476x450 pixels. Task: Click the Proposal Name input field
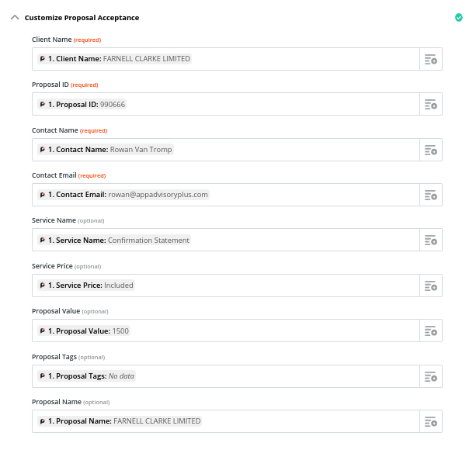click(226, 421)
